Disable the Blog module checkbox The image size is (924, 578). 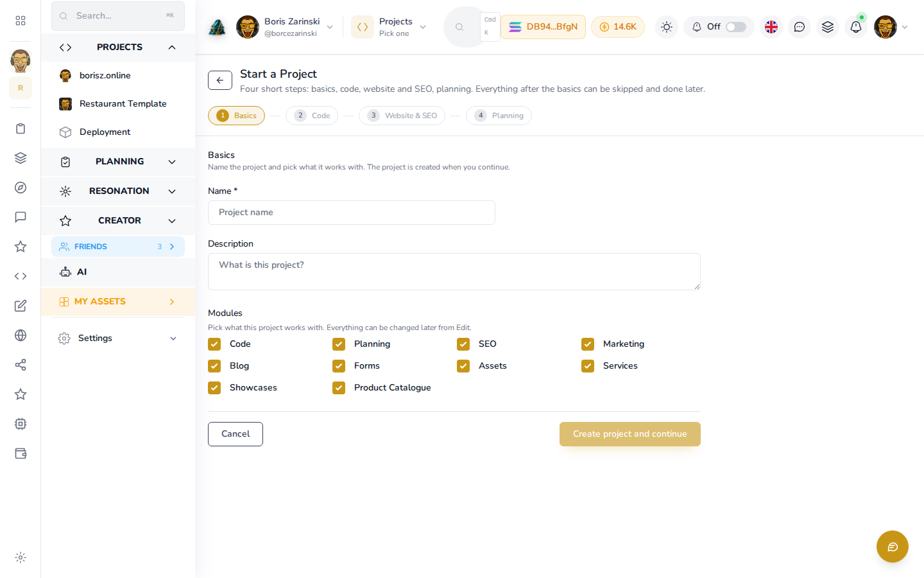point(214,366)
